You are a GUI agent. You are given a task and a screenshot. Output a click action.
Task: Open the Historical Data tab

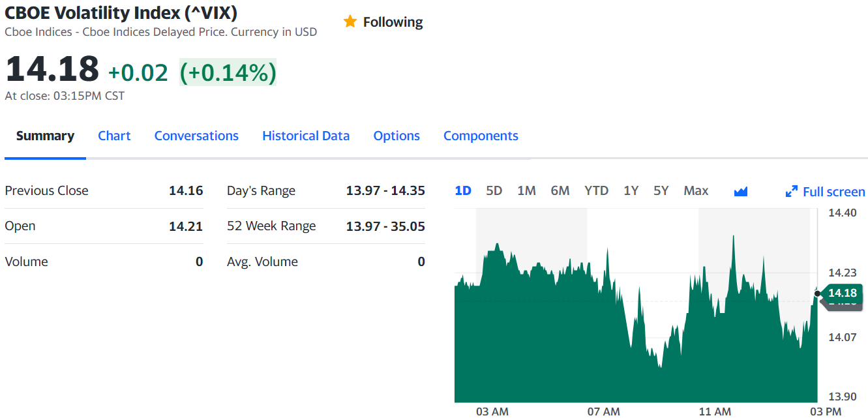click(306, 136)
